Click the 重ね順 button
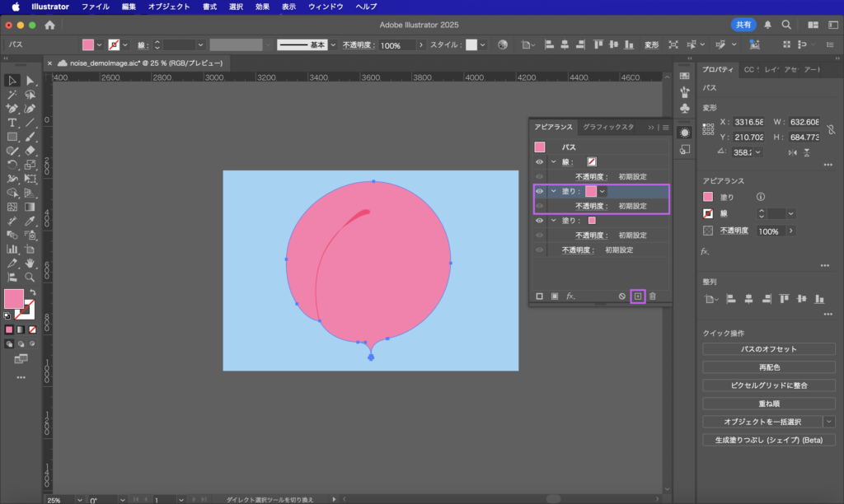The width and height of the screenshot is (844, 504). point(769,404)
